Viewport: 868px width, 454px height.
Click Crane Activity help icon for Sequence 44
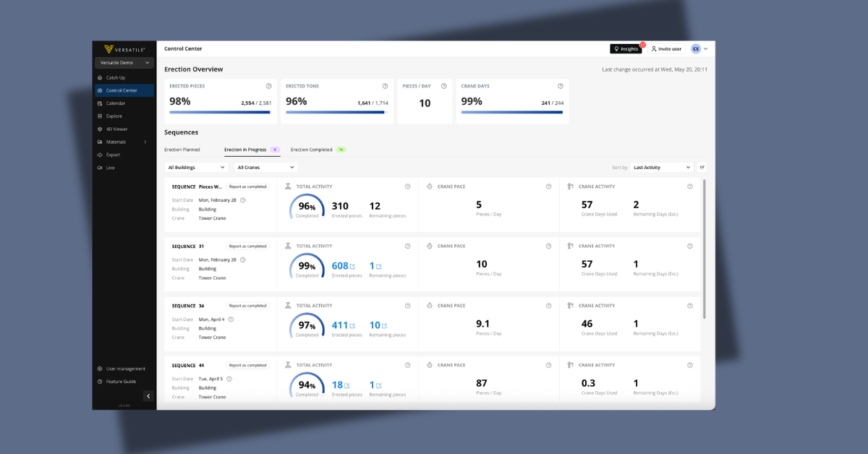pos(689,365)
